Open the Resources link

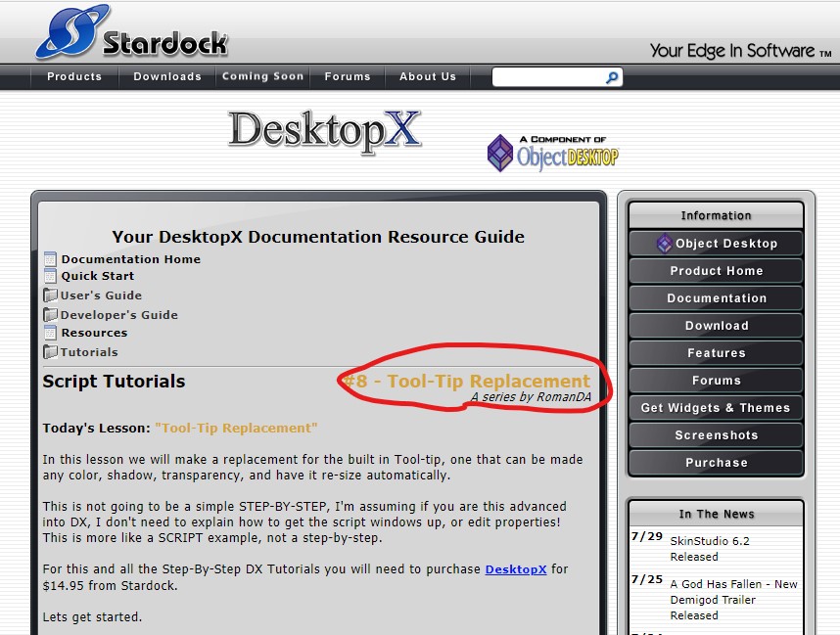(94, 333)
